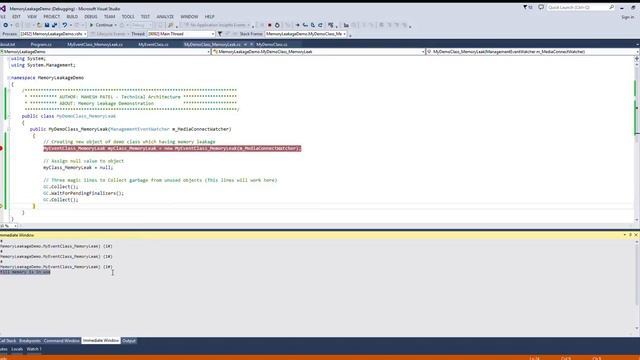Viewport: 640px width, 360px height.
Task: Click the notifications flag icon
Action: click(x=526, y=7)
